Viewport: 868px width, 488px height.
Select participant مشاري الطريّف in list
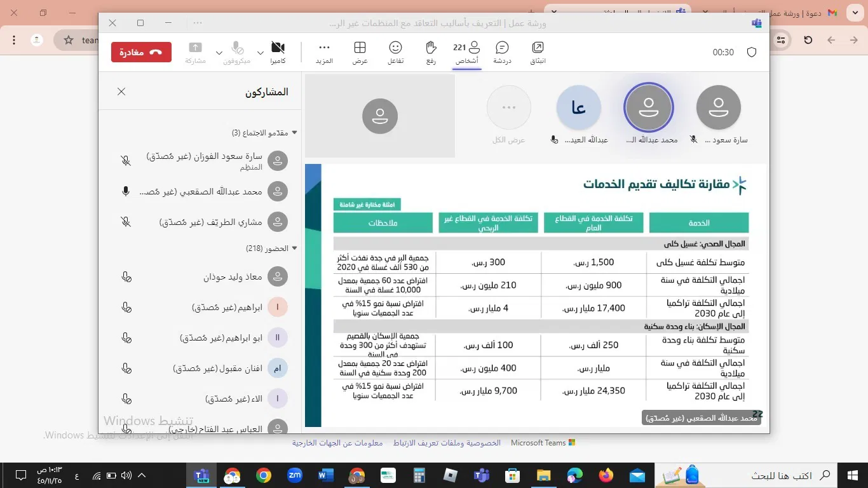pyautogui.click(x=200, y=222)
